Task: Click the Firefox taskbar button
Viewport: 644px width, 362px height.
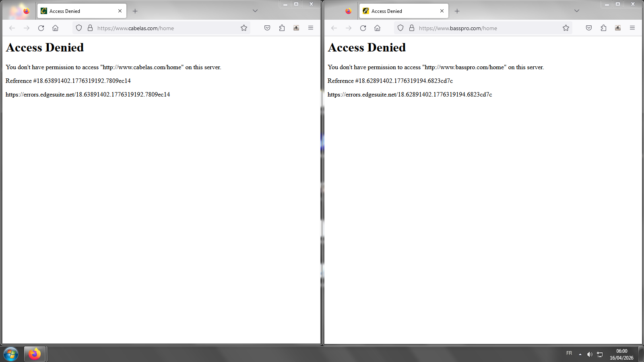Action: [35, 354]
